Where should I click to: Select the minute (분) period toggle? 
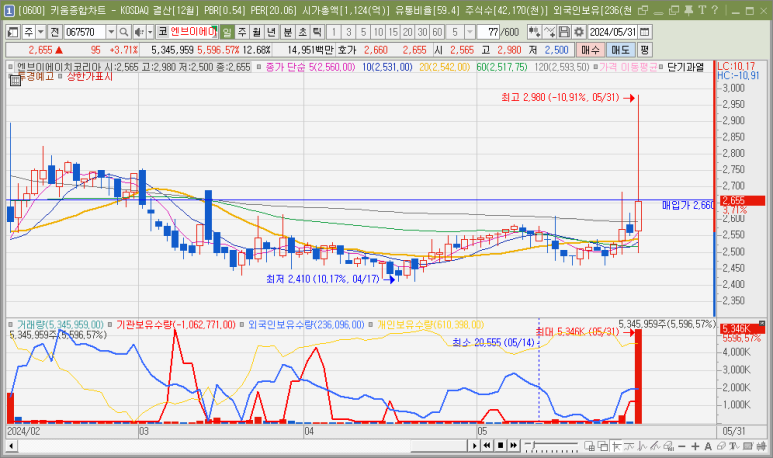point(288,33)
